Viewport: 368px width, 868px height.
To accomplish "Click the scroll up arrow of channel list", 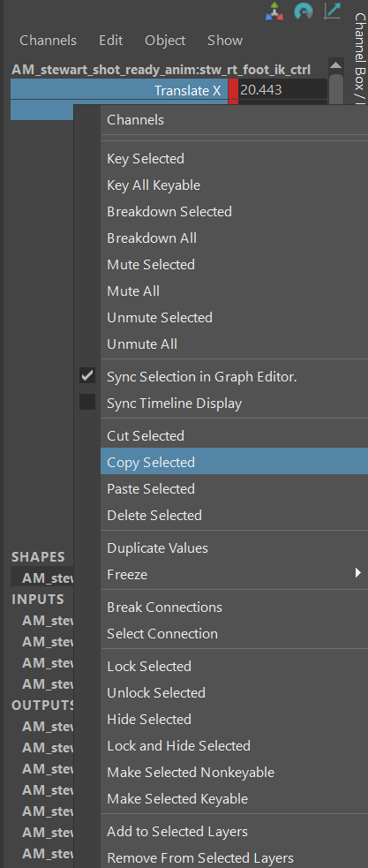I will click(336, 65).
